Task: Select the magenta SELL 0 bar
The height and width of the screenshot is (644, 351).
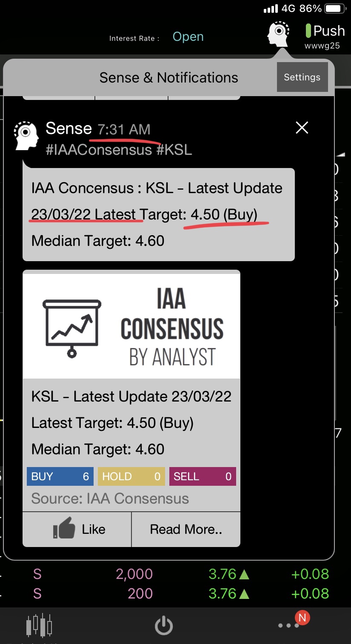Action: pos(203,476)
